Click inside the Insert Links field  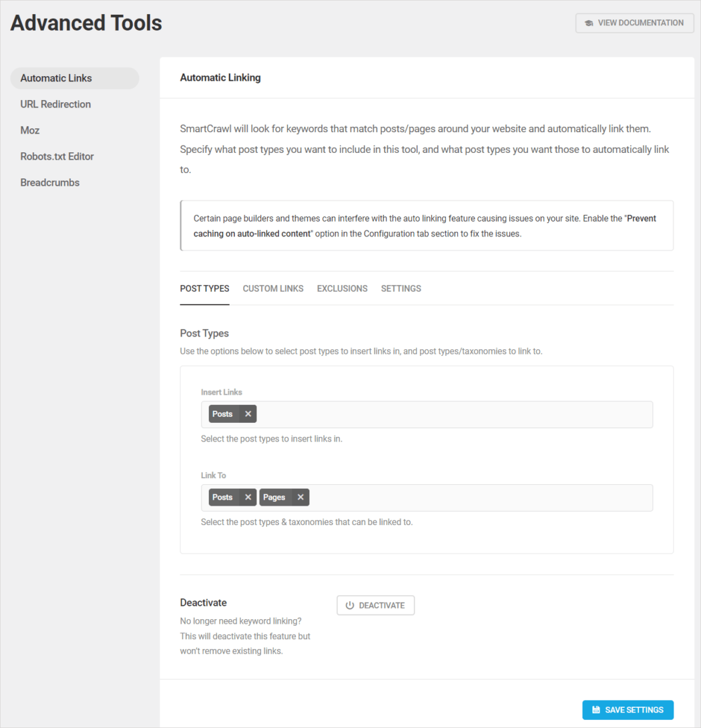(427, 414)
